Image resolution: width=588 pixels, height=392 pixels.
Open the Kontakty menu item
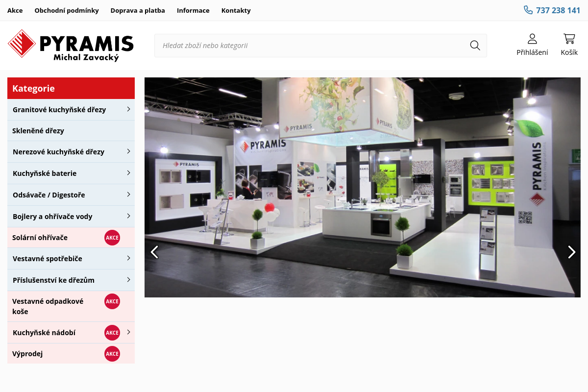point(236,10)
